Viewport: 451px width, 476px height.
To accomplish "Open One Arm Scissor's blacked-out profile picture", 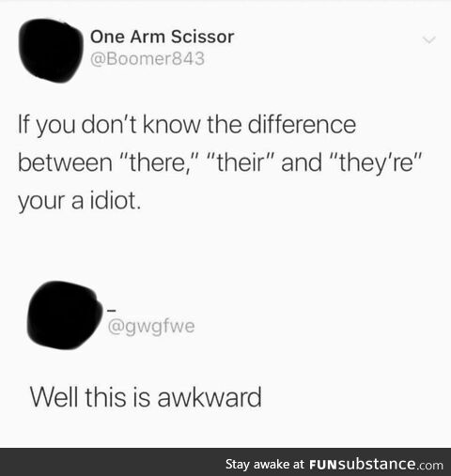I will point(52,51).
